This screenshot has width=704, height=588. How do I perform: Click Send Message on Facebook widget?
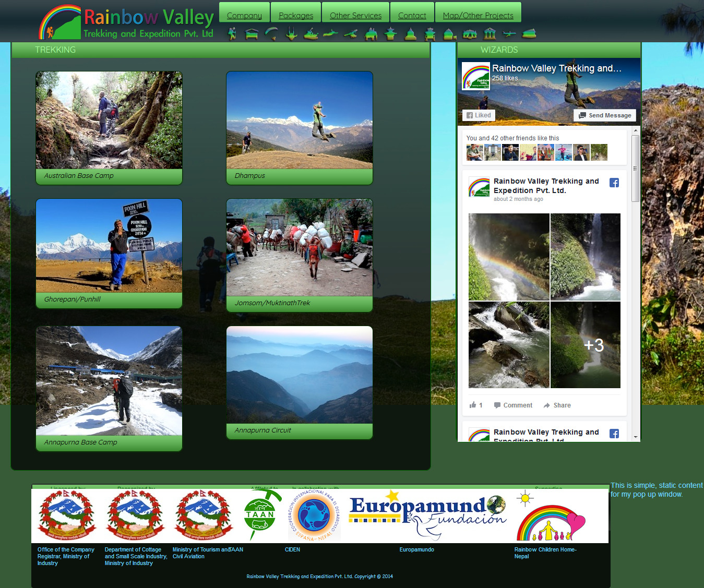[605, 115]
